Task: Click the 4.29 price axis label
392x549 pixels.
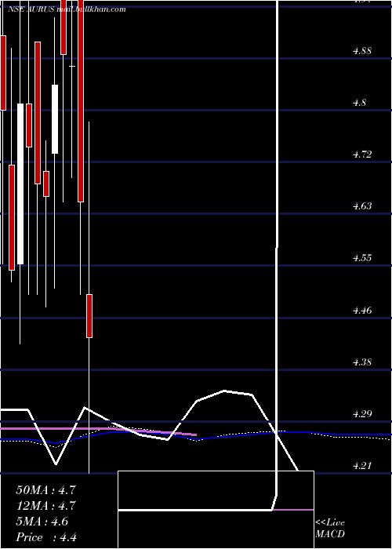Action: pyautogui.click(x=362, y=414)
